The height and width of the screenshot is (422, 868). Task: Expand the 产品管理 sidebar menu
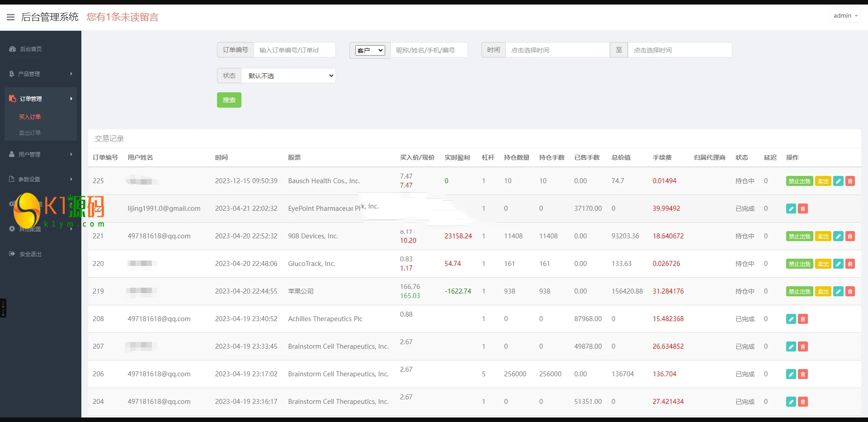40,74
